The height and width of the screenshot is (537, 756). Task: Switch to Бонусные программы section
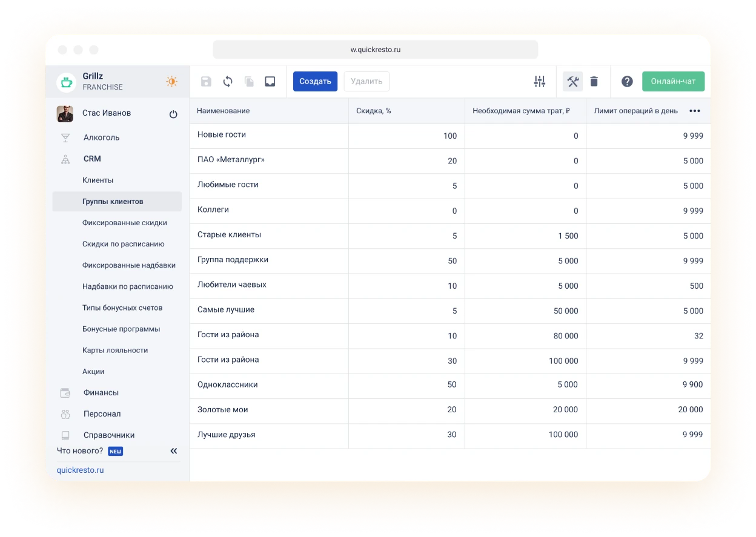121,329
